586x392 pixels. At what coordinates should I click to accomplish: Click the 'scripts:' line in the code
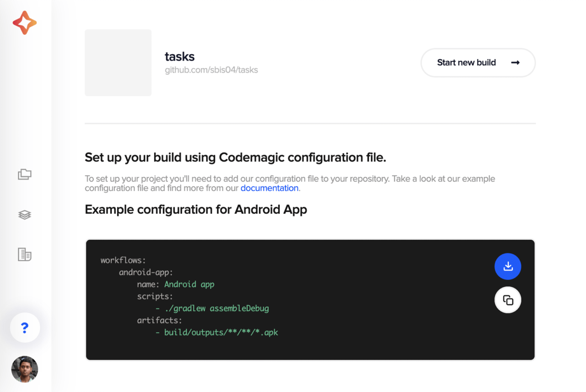(155, 296)
